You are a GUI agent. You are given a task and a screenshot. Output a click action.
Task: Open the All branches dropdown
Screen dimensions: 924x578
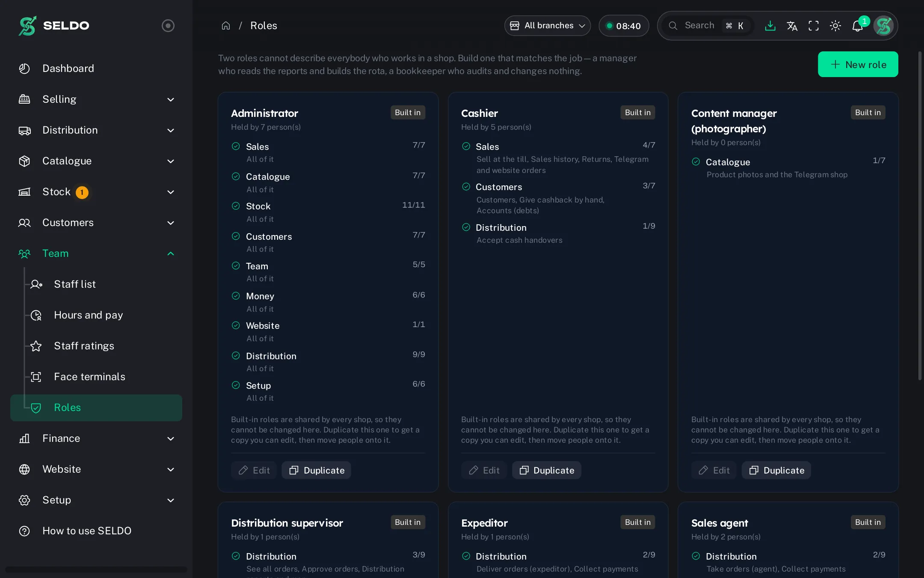(x=548, y=26)
